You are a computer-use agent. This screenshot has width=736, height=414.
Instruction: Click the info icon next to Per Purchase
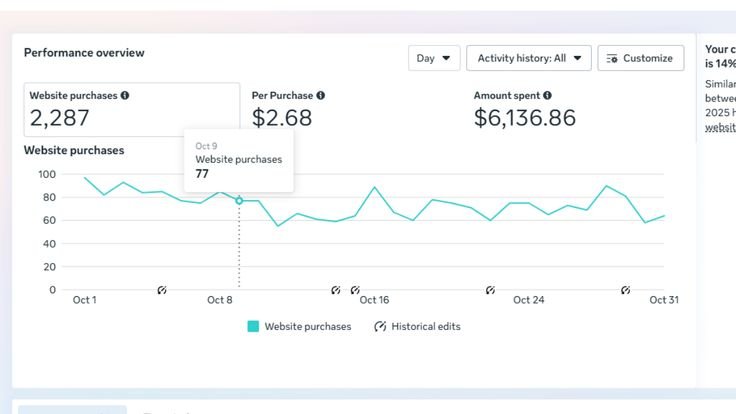point(321,95)
